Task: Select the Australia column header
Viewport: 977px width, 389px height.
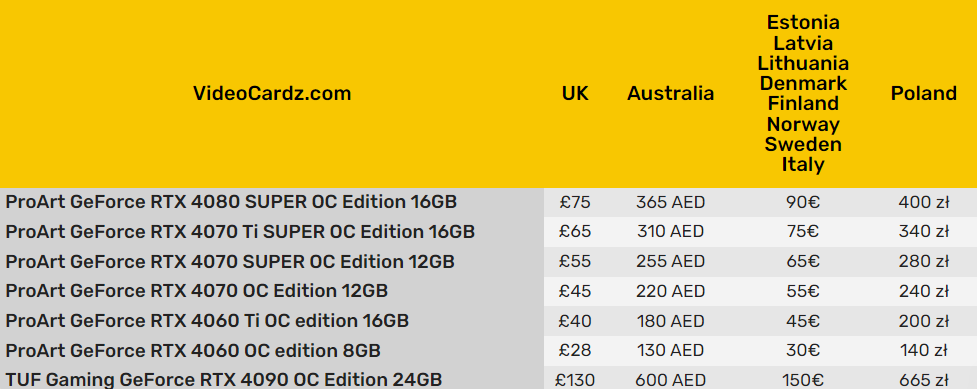Action: pyautogui.click(x=670, y=94)
